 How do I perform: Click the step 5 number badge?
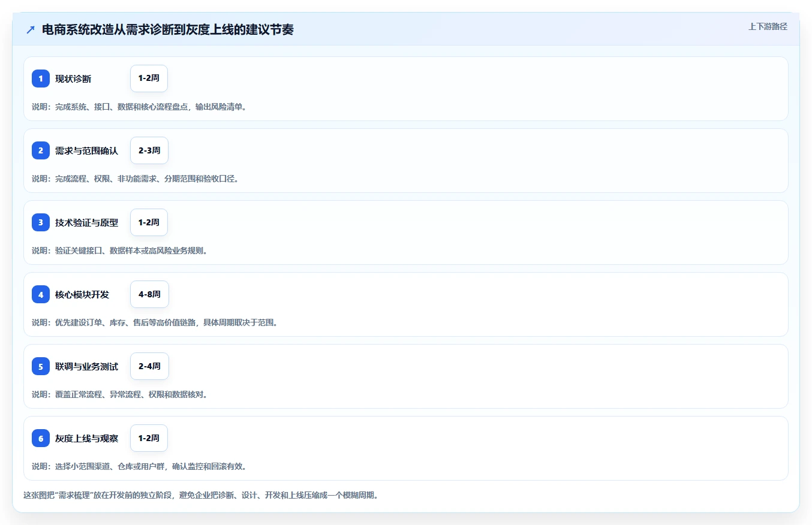click(41, 366)
